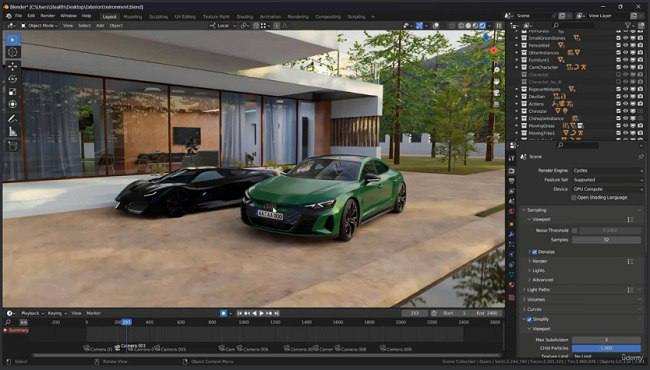650x370 pixels.
Task: Uncheck the Denoise checkbox
Action: point(535,252)
